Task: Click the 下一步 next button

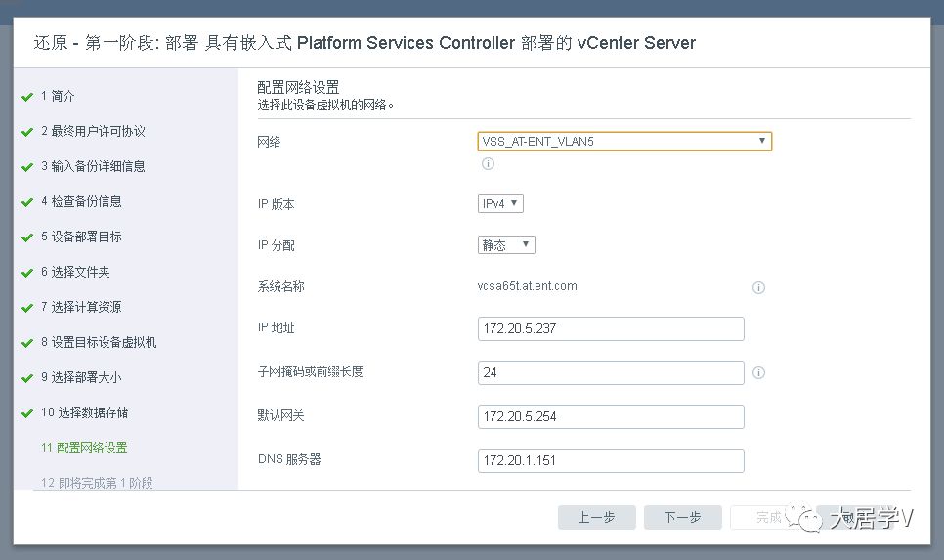Action: click(x=682, y=517)
